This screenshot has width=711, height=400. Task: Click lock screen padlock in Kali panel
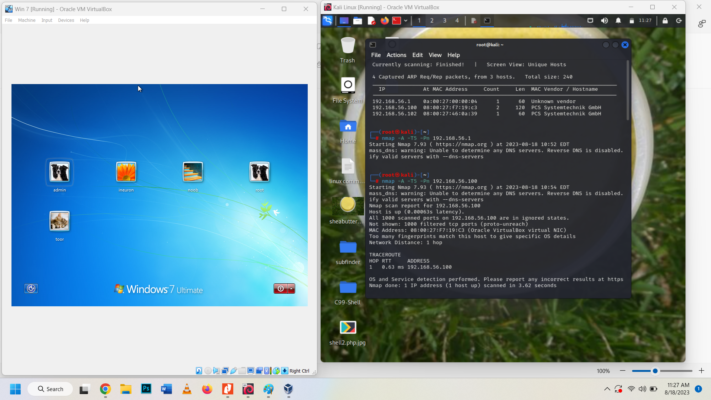click(665, 20)
